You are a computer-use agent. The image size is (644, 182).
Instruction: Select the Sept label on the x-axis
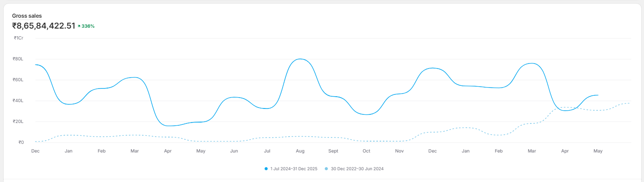coord(333,151)
